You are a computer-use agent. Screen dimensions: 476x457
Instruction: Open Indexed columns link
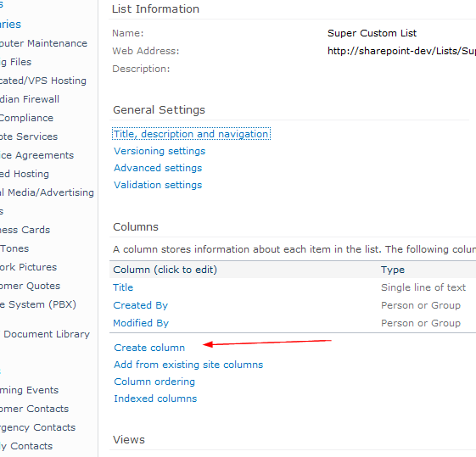tap(155, 398)
